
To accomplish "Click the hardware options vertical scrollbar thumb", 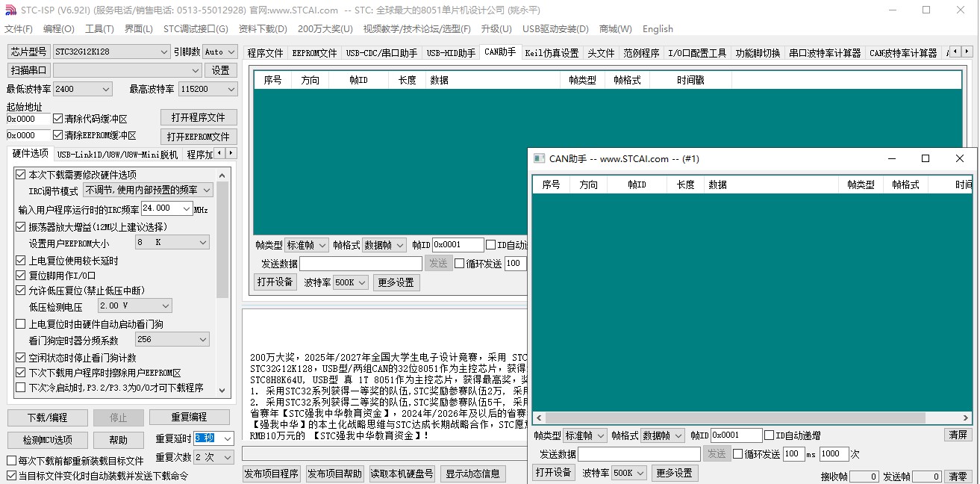I will [222, 239].
